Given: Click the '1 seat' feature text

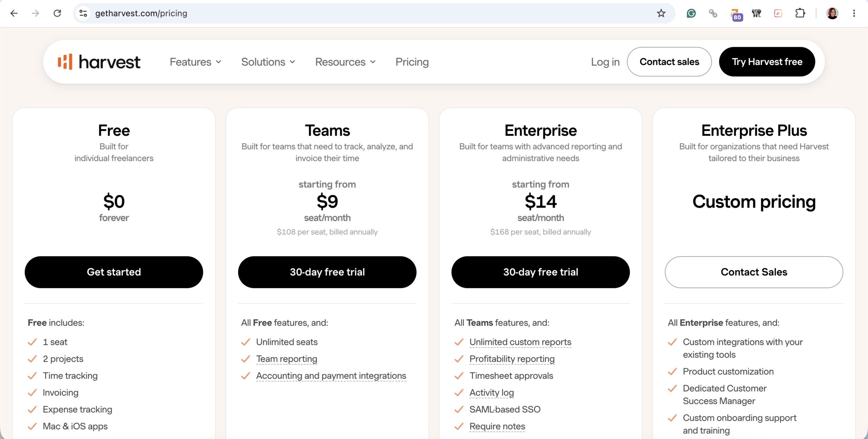Looking at the screenshot, I should pyautogui.click(x=55, y=342).
